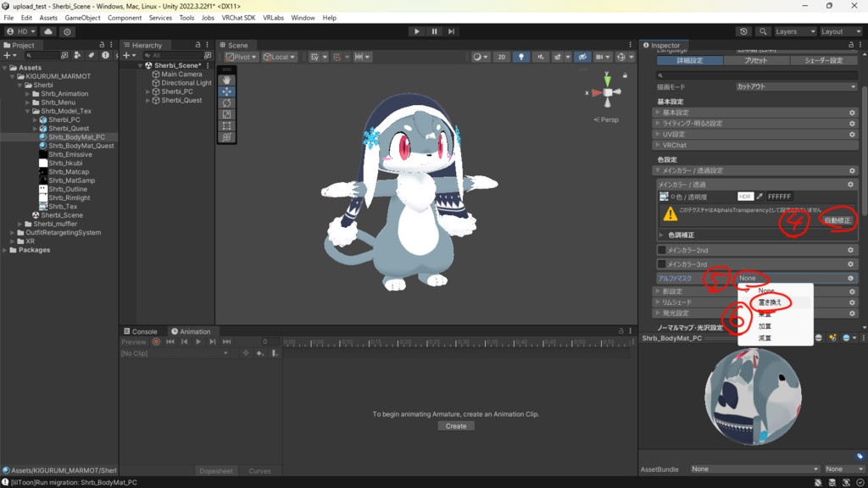868x488 pixels.
Task: Switch to プリセット tab in Inspector
Action: tap(755, 60)
